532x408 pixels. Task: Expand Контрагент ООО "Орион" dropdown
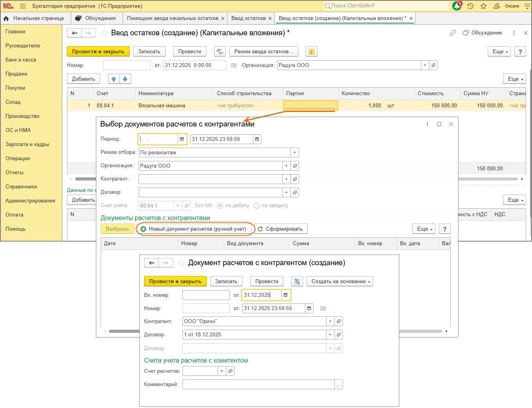click(330, 321)
